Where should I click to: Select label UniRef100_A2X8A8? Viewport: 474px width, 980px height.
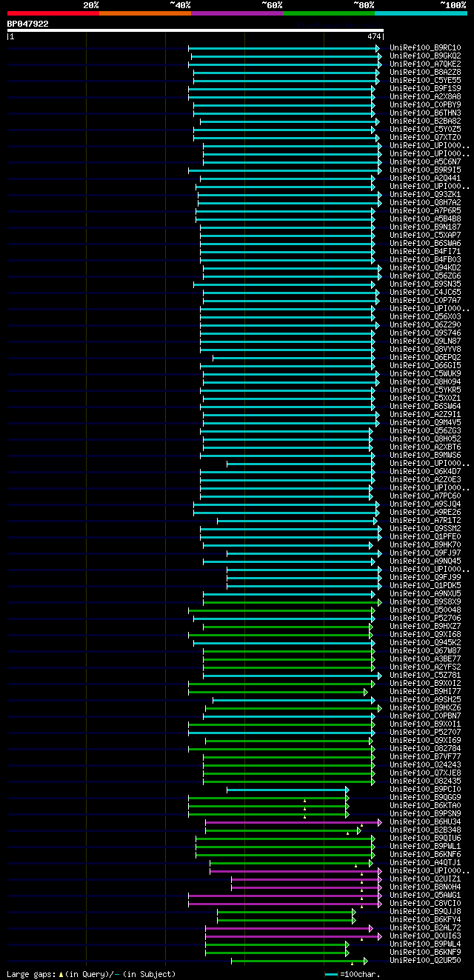coord(425,97)
